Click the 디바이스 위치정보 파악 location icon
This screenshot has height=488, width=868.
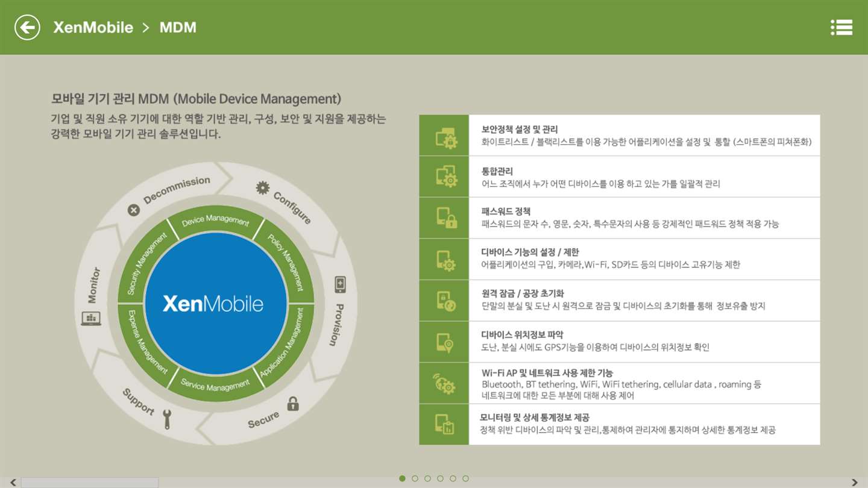click(445, 342)
